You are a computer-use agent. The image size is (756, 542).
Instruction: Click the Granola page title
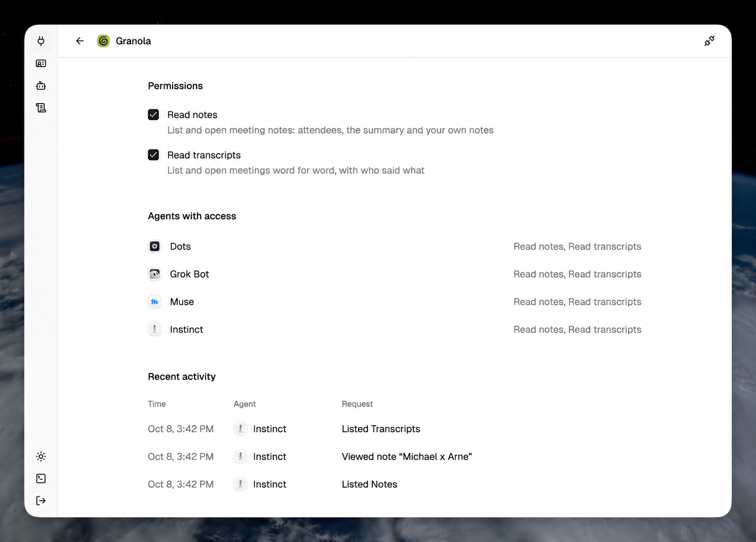coord(133,41)
